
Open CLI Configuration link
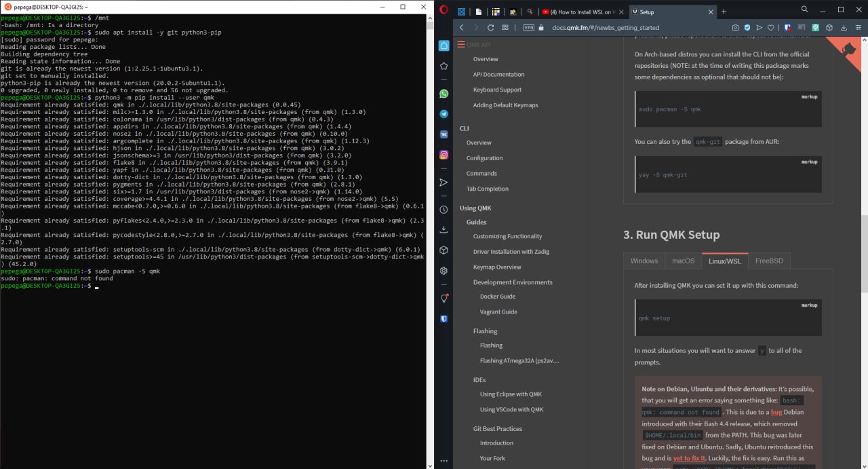484,158
